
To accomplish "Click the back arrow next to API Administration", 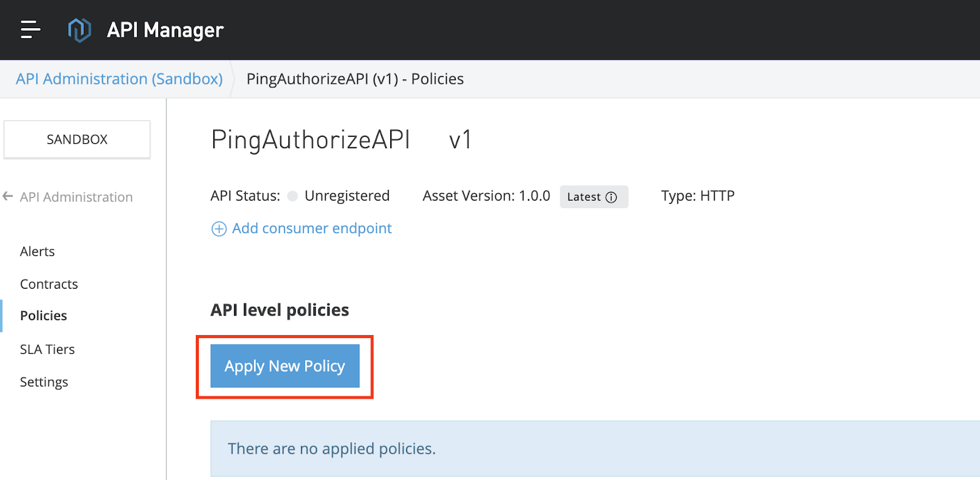I will click(x=8, y=196).
